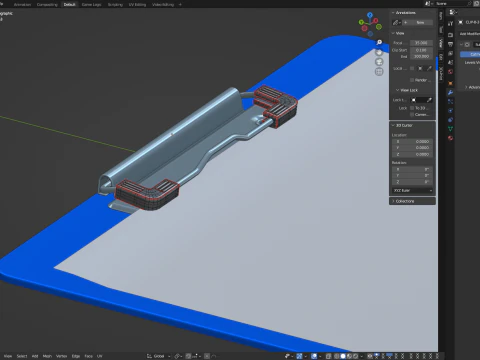480x360 pixels.
Task: Edit the Focal length value field
Action: click(x=421, y=43)
